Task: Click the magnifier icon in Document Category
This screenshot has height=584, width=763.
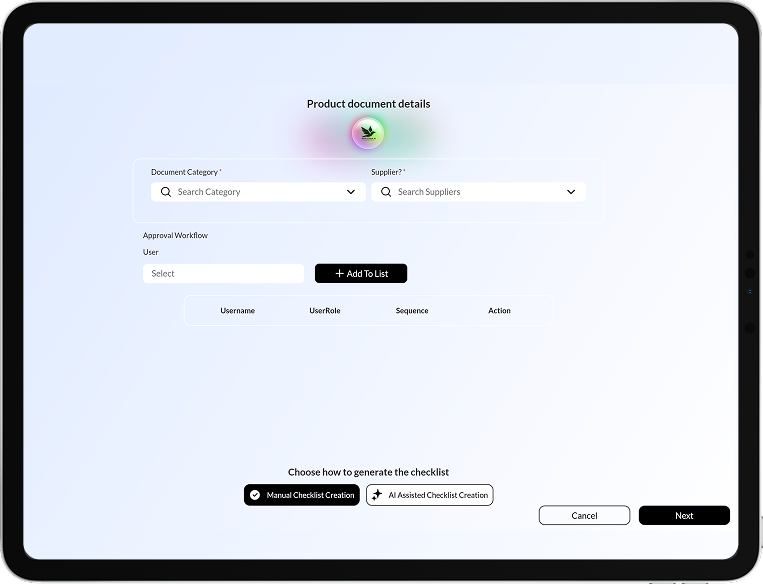Action: pyautogui.click(x=166, y=192)
